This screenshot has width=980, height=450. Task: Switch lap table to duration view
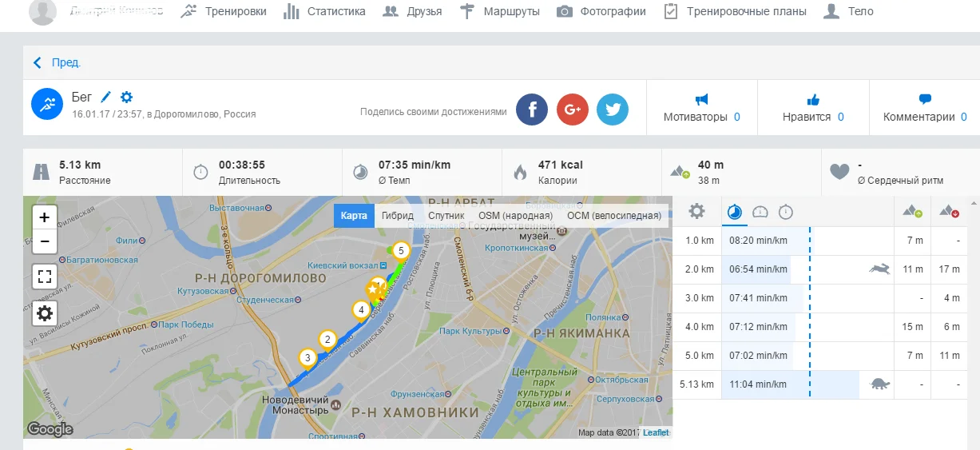[786, 212]
